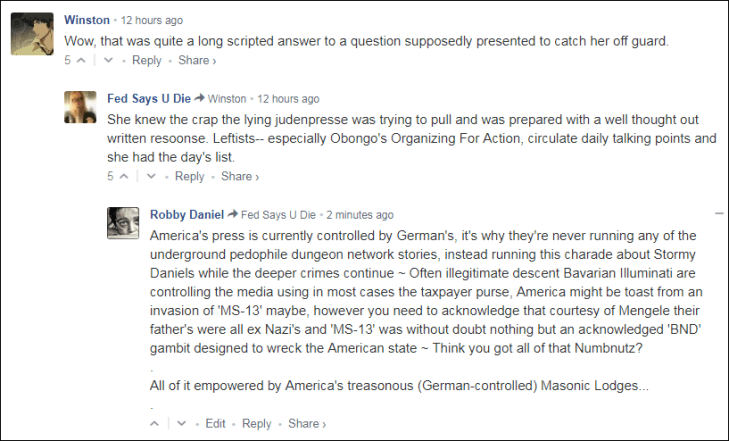Downvote Robby Daniel's comment
The height and width of the screenshot is (441, 729).
pyautogui.click(x=181, y=424)
